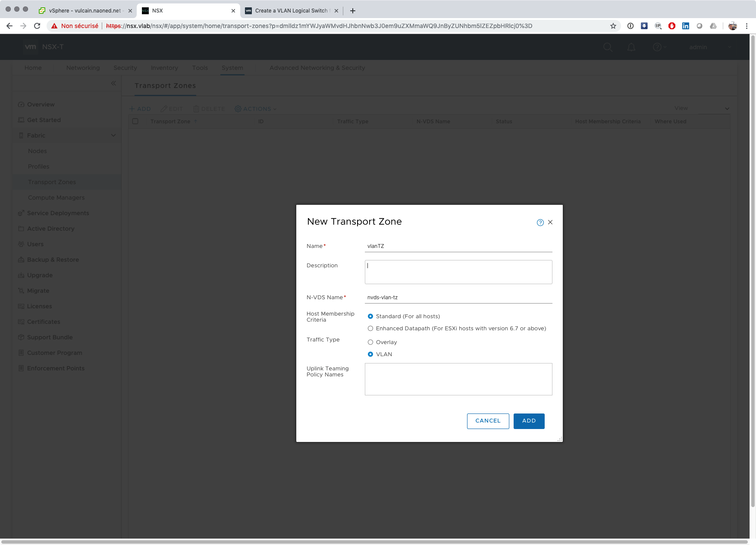Viewport: 756px width, 545px height.
Task: Click the help icon in the dialog
Action: (x=540, y=222)
